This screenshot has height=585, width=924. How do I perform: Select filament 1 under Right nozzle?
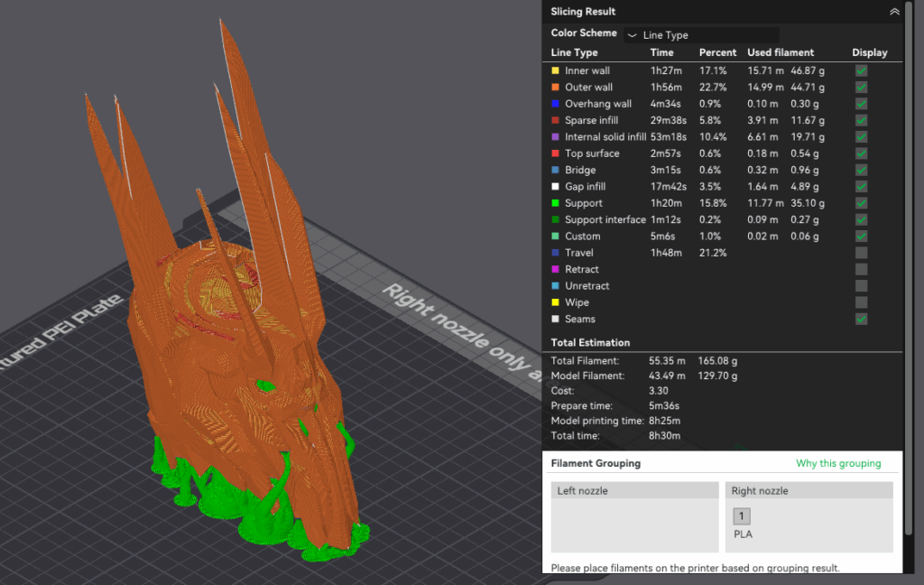coord(742,516)
